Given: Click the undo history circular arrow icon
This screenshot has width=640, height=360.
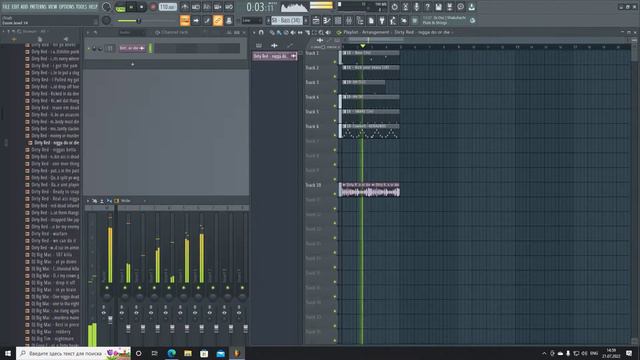Looking at the screenshot, I should coord(395,7).
